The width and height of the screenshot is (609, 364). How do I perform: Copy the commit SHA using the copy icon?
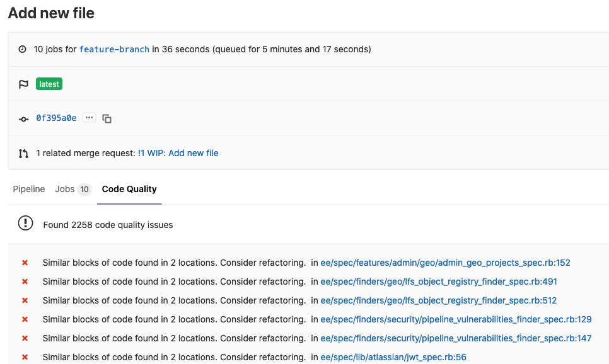tap(107, 118)
